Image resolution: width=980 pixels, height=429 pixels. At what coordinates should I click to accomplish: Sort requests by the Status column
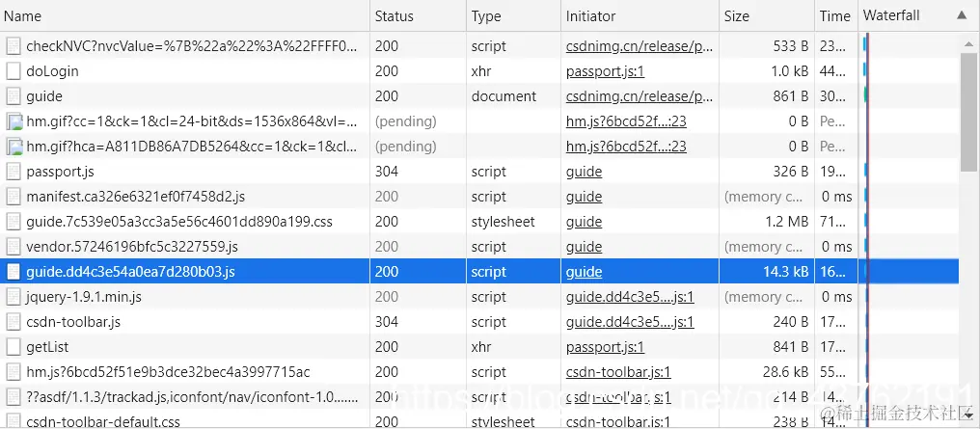click(x=418, y=16)
